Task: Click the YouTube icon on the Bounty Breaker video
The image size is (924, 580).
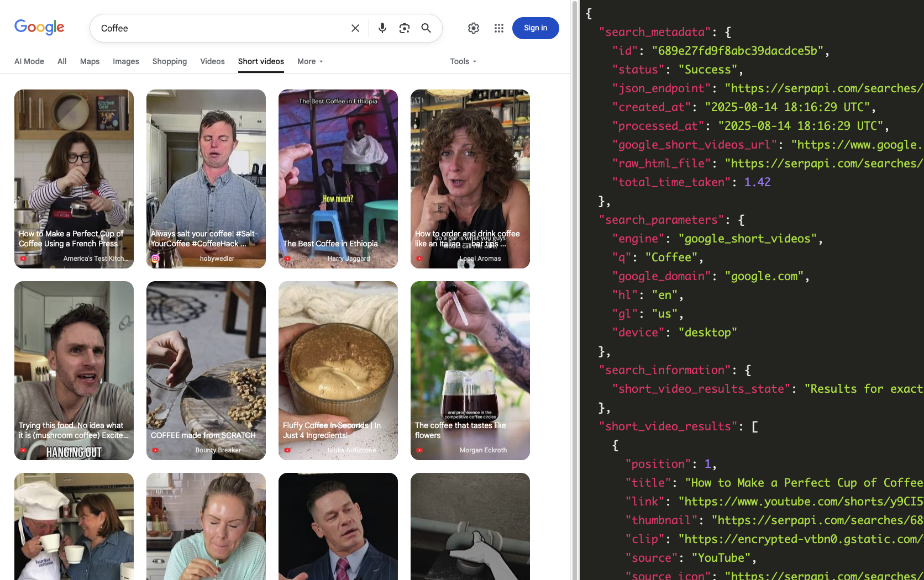Action: point(155,450)
